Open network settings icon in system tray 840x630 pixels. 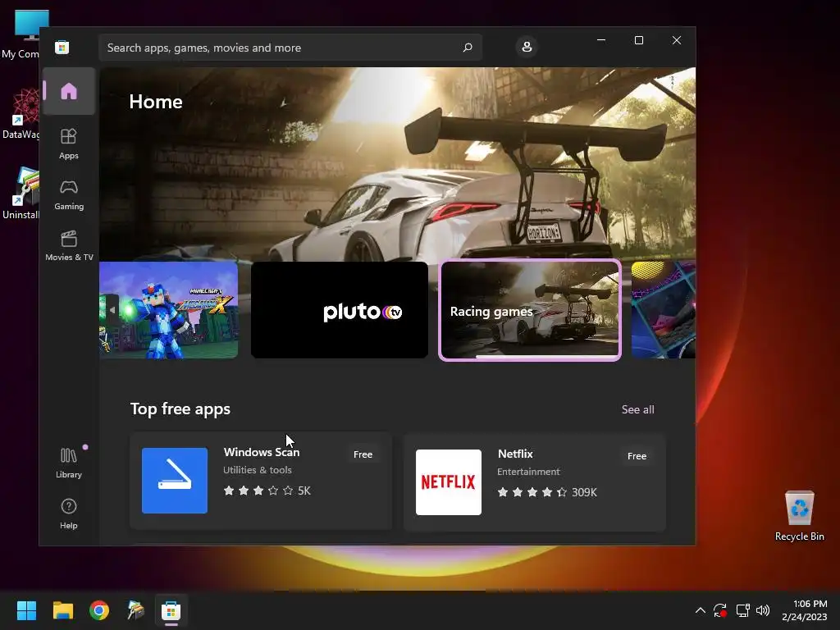point(742,610)
